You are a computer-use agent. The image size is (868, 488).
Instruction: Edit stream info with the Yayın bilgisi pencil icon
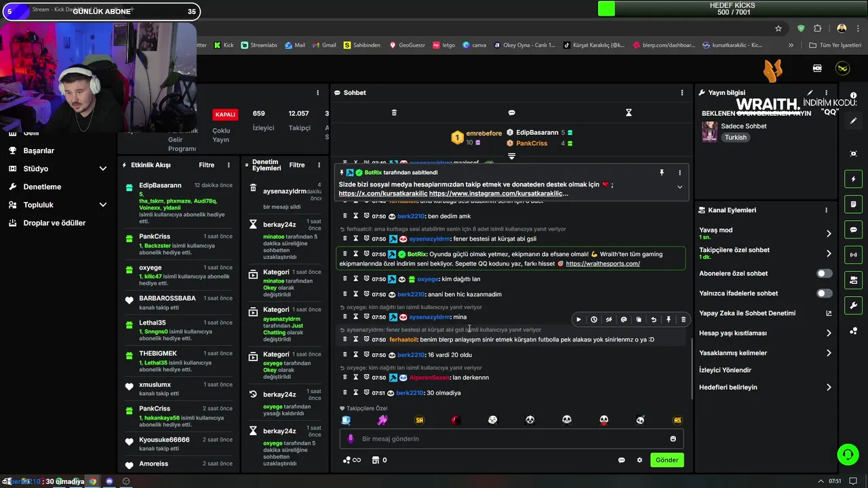(x=810, y=93)
